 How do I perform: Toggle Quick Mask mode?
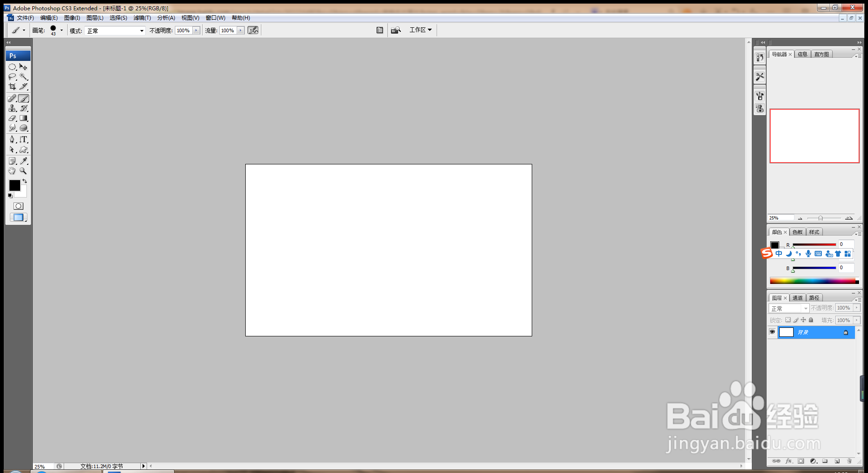[18, 206]
